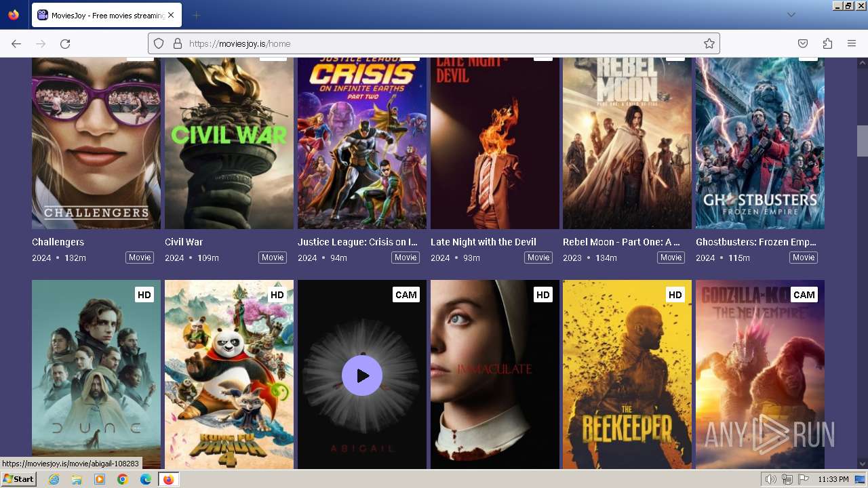The height and width of the screenshot is (488, 868).
Task: Select the MoviesJoy browser tab
Action: tap(106, 15)
